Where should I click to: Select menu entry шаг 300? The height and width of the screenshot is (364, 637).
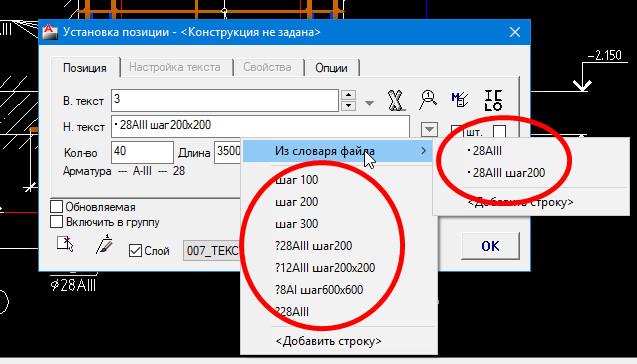(297, 224)
